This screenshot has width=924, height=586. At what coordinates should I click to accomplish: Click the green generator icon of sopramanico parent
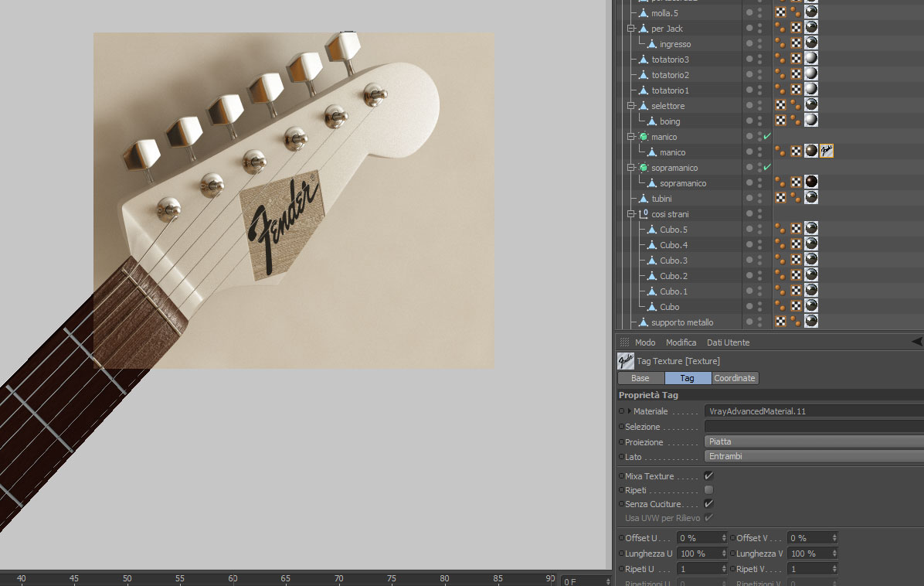(x=644, y=168)
